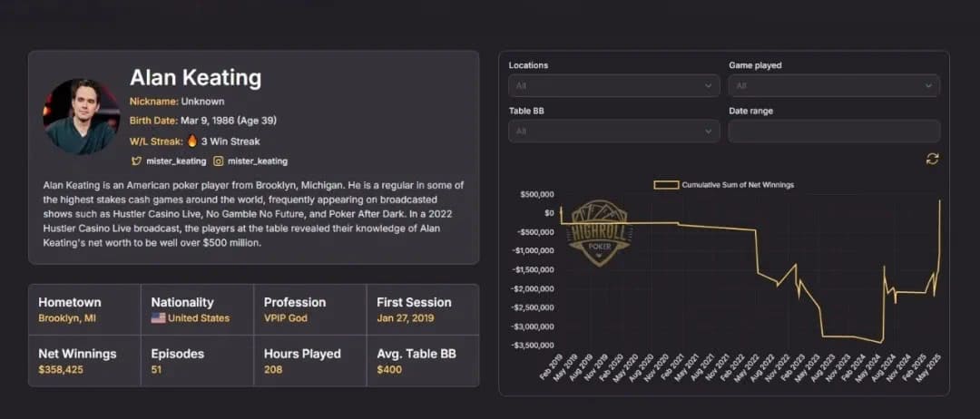
Task: Click the Date range input field
Action: [834, 132]
